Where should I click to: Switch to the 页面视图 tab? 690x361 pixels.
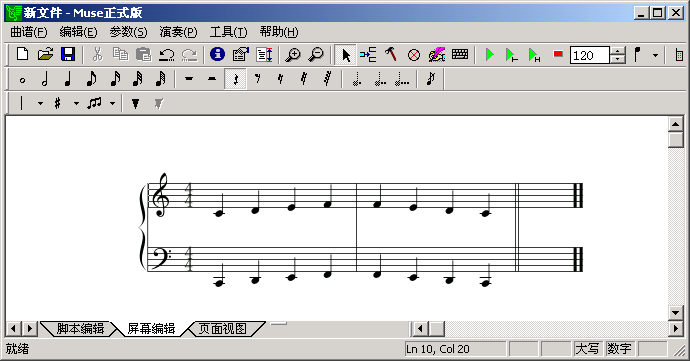click(x=223, y=329)
